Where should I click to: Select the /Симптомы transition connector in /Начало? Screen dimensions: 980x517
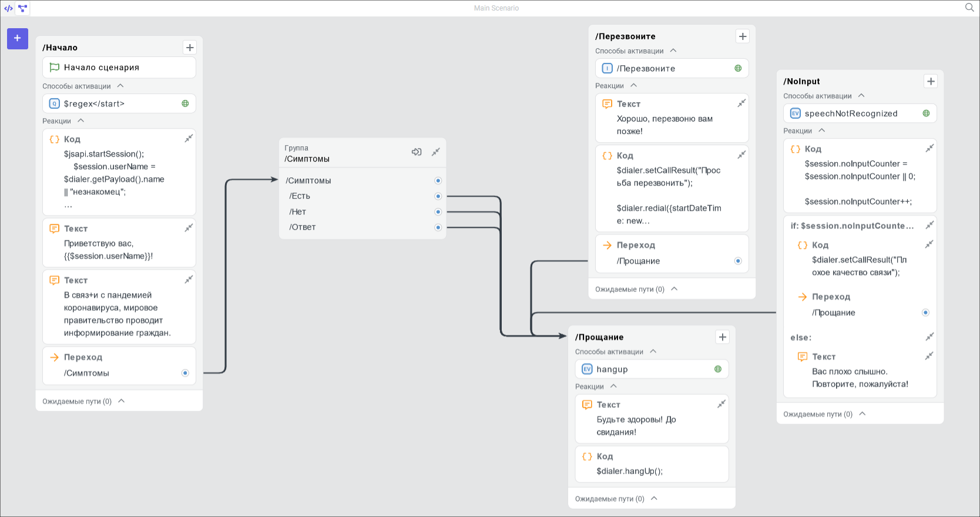coord(185,373)
